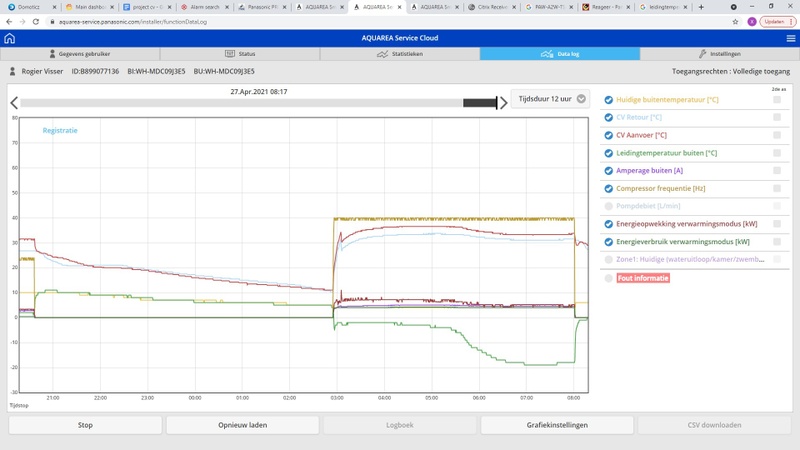Check 2de as box for Energieverbruik
This screenshot has width=800, height=450.
777,241
